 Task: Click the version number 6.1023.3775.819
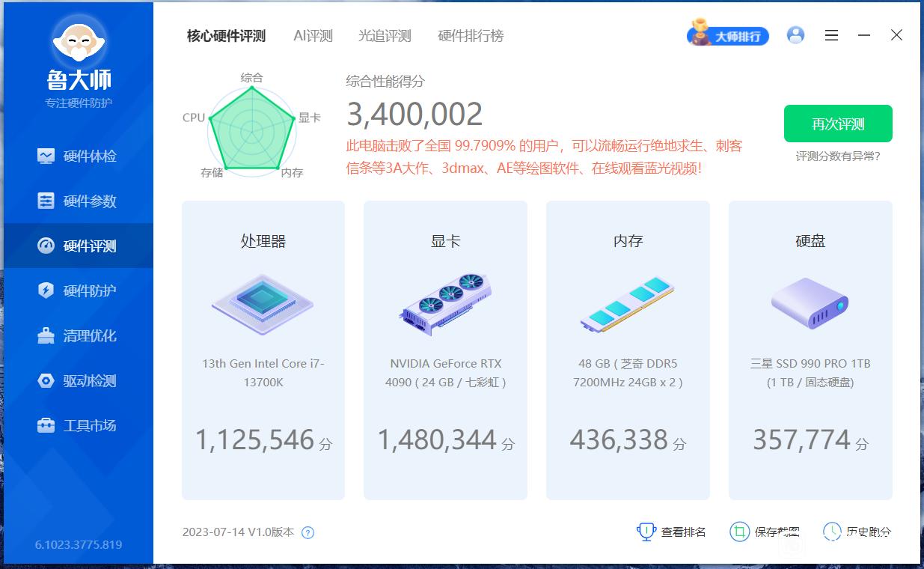coord(79,544)
